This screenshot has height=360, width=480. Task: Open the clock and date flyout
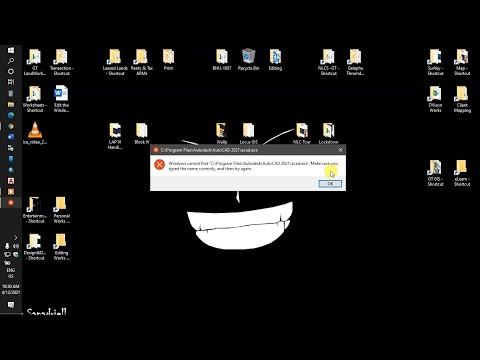(11, 289)
